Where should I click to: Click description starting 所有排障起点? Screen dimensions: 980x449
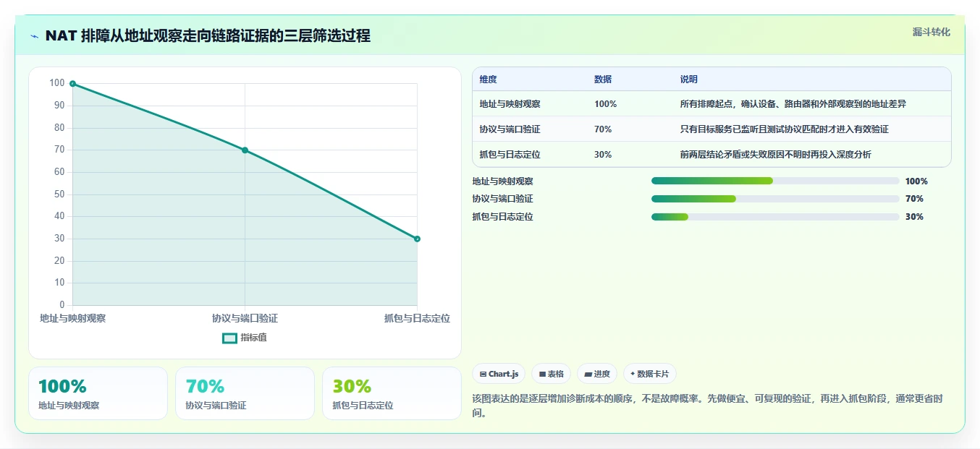coord(793,104)
